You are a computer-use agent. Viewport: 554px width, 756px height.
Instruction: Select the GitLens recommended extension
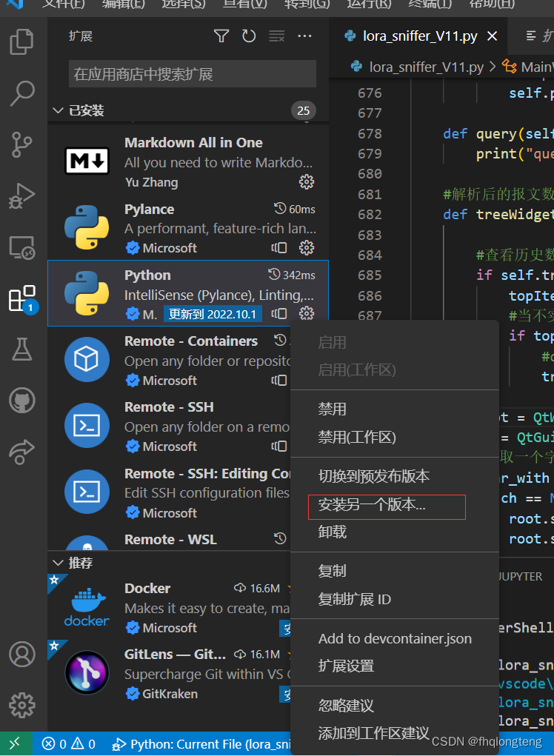(x=170, y=674)
